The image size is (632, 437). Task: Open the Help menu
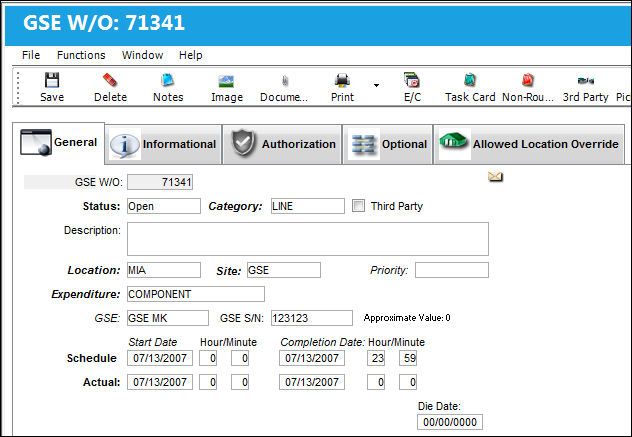click(x=191, y=55)
